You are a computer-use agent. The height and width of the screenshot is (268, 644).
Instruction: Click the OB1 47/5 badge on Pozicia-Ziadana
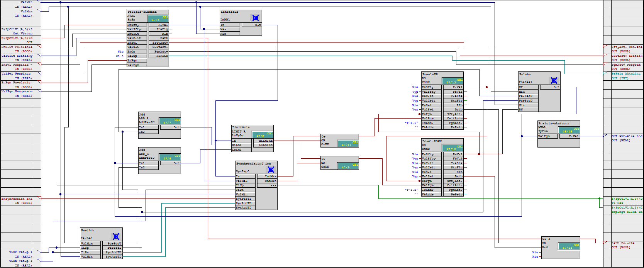click(158, 19)
